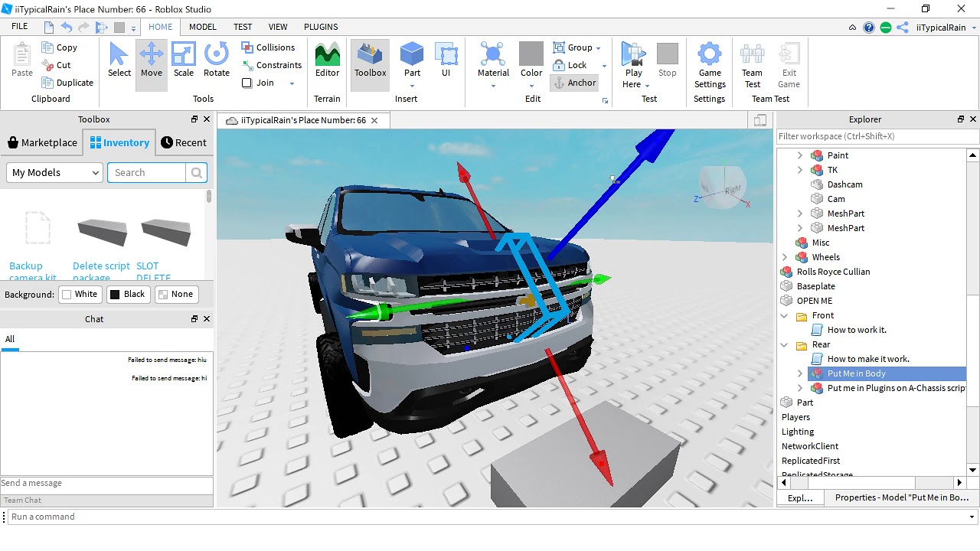The height and width of the screenshot is (551, 980).
Task: Click the new file icon in title bar
Action: [x=49, y=27]
